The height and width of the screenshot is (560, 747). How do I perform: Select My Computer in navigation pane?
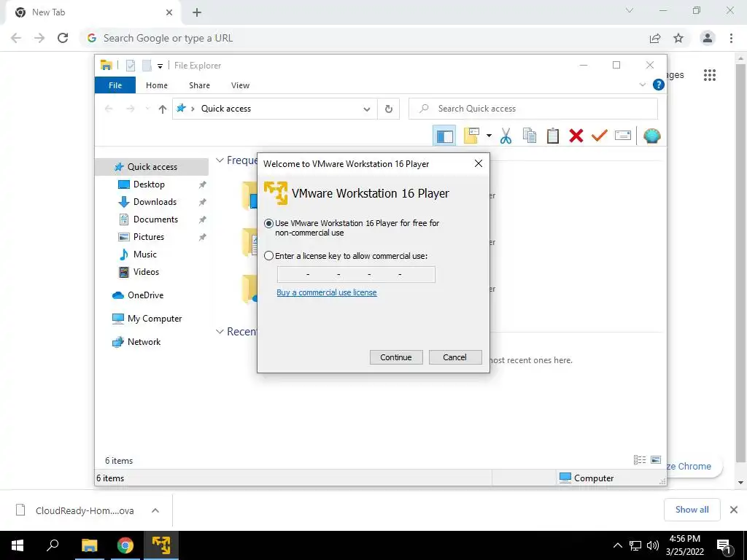(x=155, y=319)
